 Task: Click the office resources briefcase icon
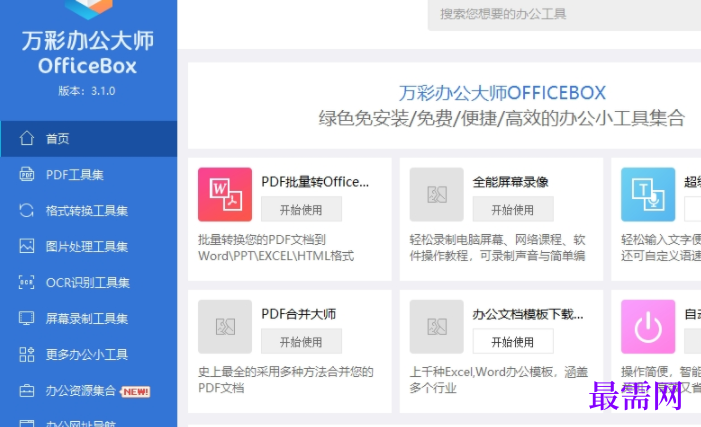26,391
